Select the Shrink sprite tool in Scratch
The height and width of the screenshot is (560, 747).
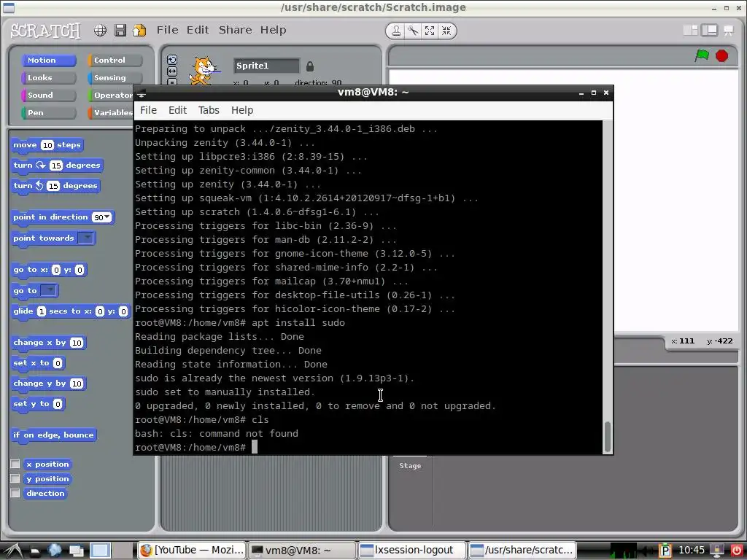[x=446, y=31]
